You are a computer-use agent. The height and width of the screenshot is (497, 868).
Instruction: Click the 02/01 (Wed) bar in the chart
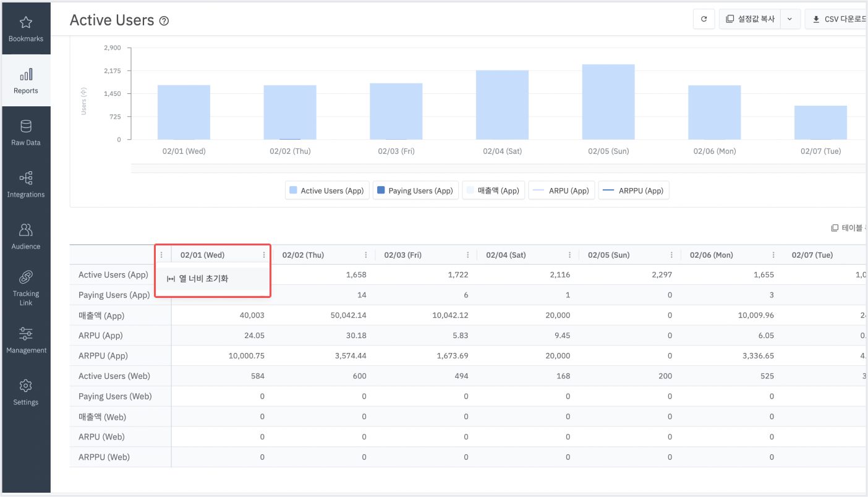[x=184, y=113]
